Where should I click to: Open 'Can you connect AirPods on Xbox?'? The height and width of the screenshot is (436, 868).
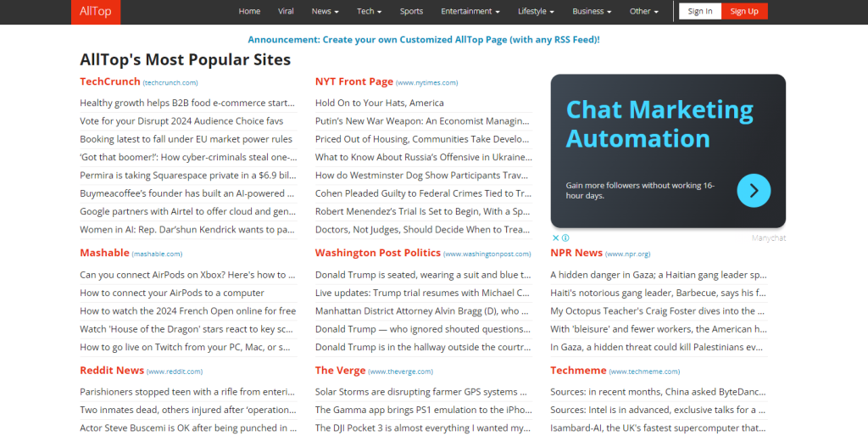pyautogui.click(x=187, y=275)
